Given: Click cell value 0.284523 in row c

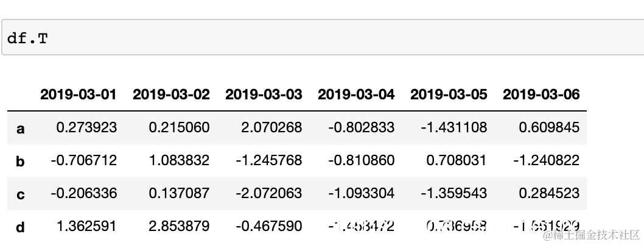Looking at the screenshot, I should [x=549, y=193].
